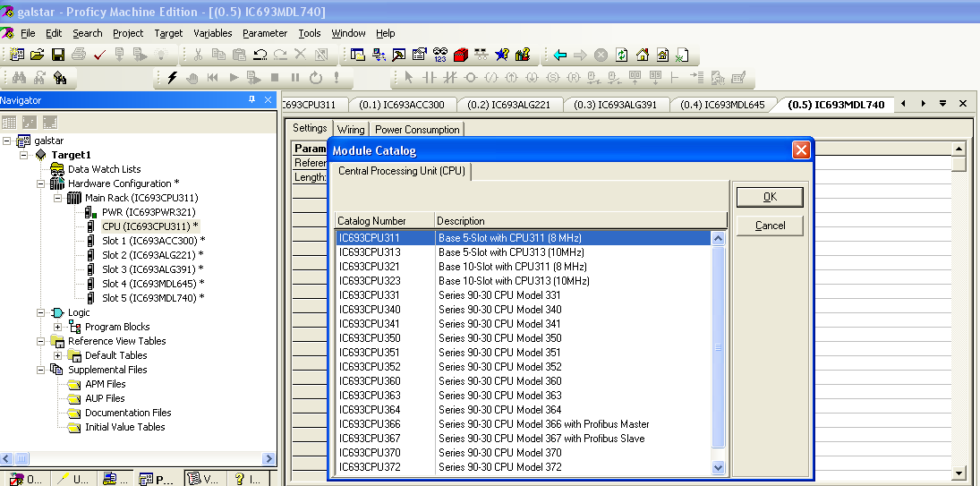The height and width of the screenshot is (486, 980).
Task: Select IC693CPU366 with Profibus Master
Action: (x=524, y=424)
